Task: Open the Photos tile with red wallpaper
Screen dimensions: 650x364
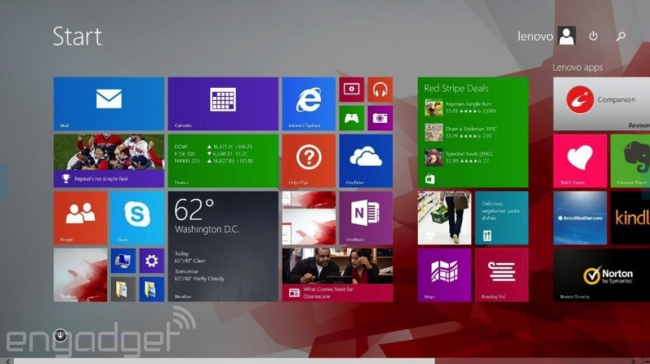Action: point(309,218)
